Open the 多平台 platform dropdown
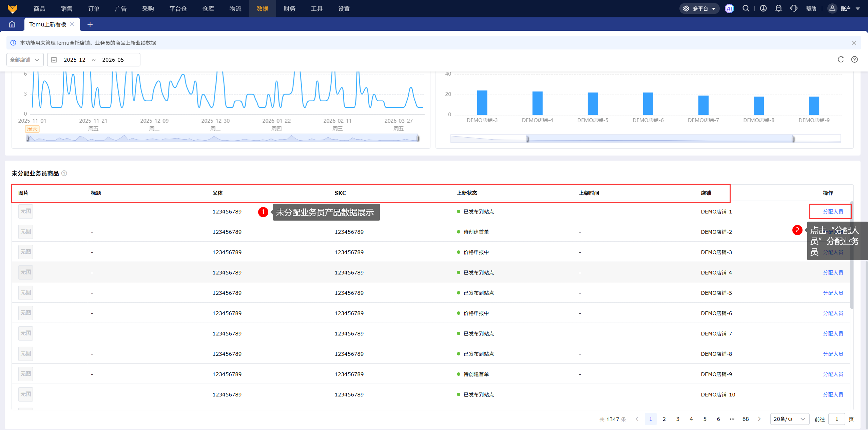The image size is (868, 430). click(699, 8)
